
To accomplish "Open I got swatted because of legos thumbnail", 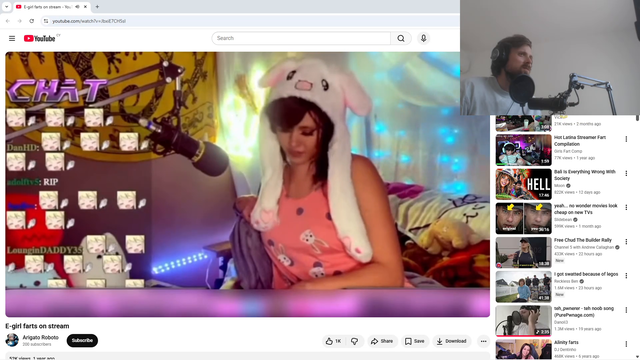I will click(x=524, y=287).
